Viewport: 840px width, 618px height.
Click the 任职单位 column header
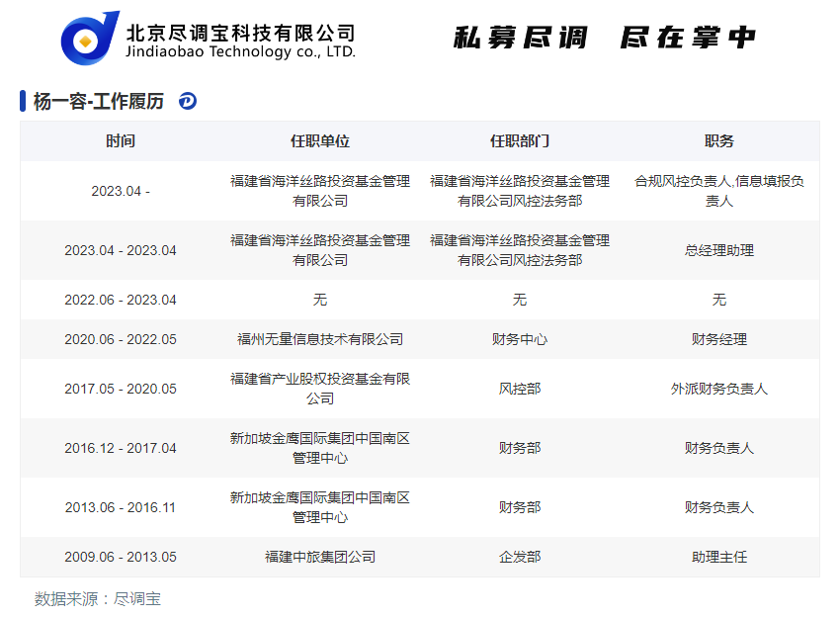[x=320, y=141]
